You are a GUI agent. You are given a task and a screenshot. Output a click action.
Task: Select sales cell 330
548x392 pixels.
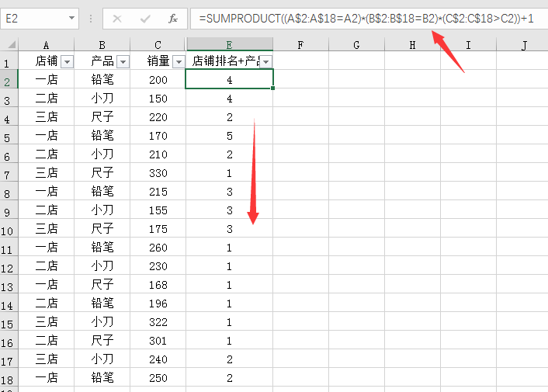[158, 173]
